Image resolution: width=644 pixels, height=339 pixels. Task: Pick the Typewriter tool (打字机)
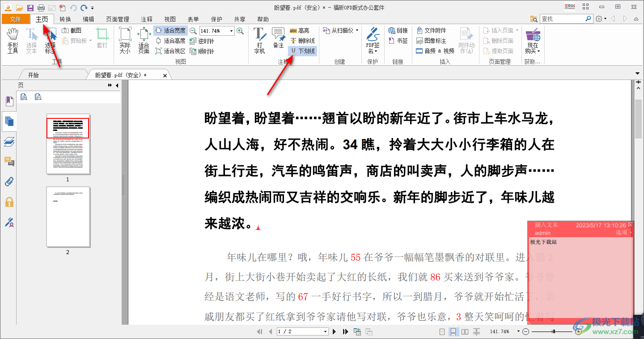coord(259,41)
